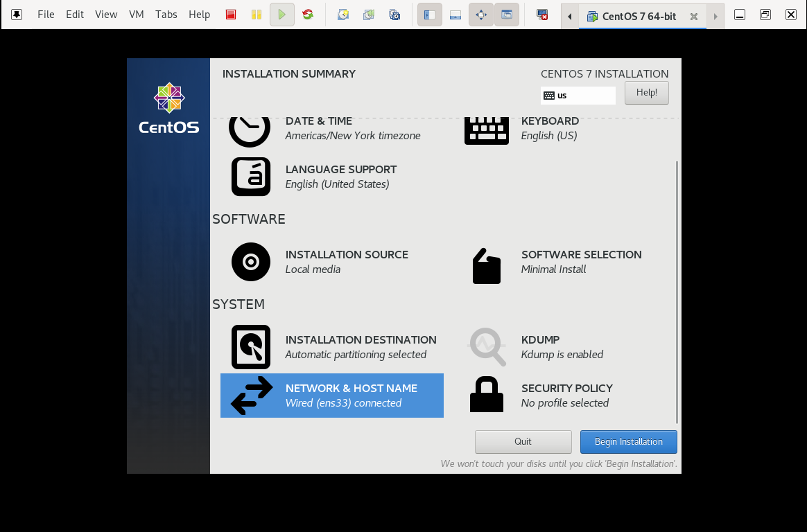Open the Kdump magnifier icon
807x532 pixels.
(x=487, y=347)
